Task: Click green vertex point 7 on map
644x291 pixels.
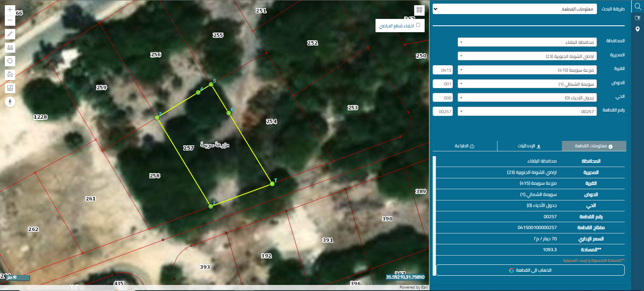Action: [x=272, y=184]
